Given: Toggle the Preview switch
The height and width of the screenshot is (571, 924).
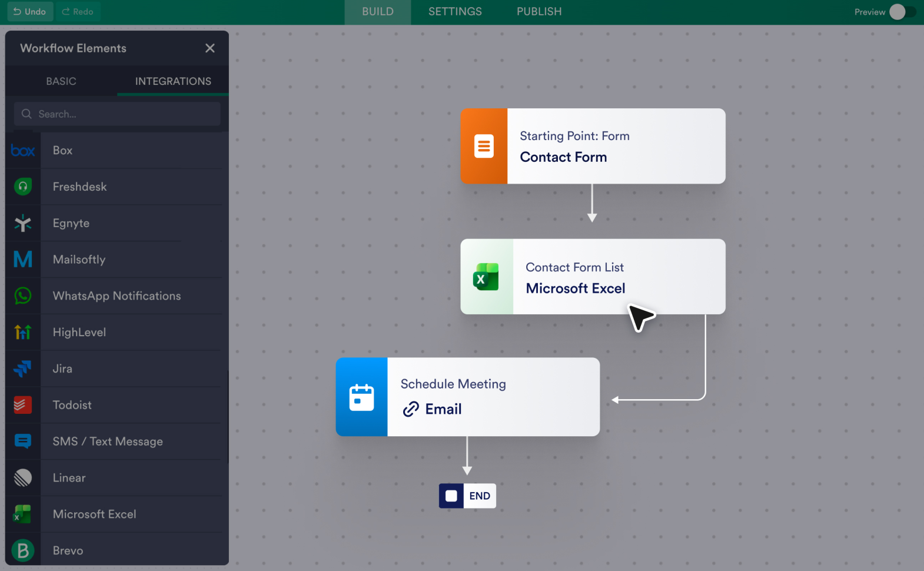Looking at the screenshot, I should point(903,12).
